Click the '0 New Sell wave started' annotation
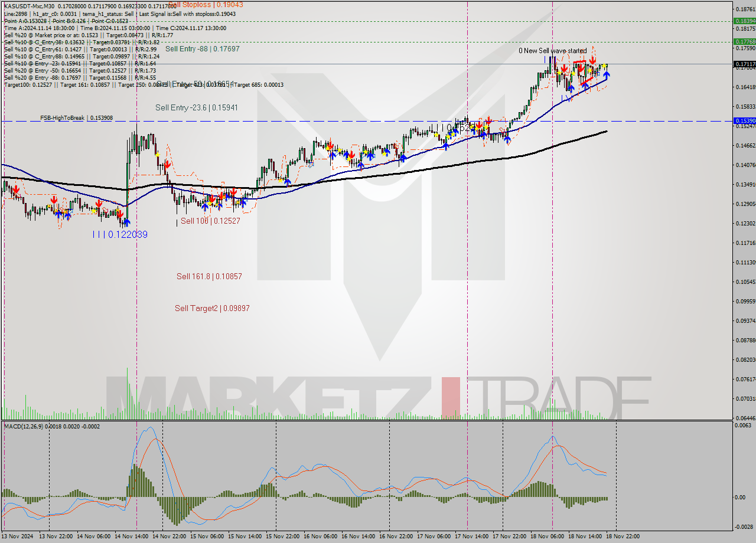The height and width of the screenshot is (543, 756). click(553, 51)
